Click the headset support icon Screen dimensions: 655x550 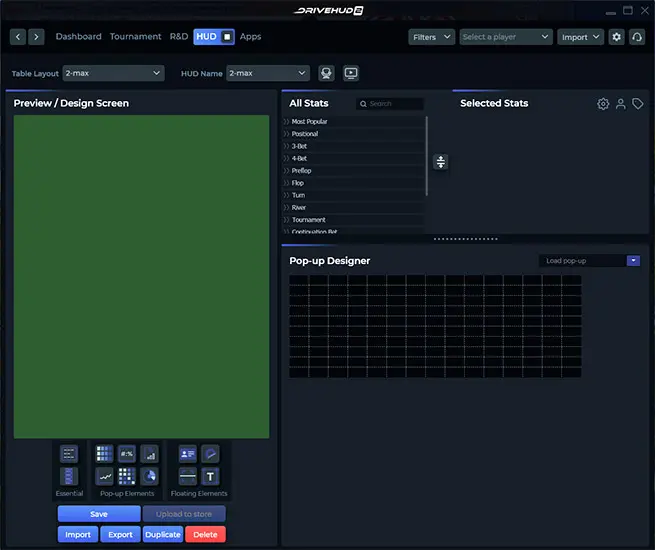(637, 37)
